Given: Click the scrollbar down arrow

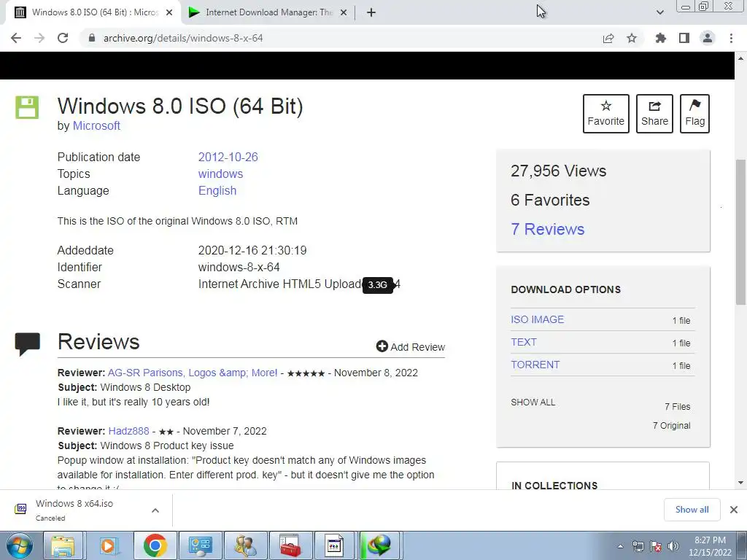Looking at the screenshot, I should pyautogui.click(x=740, y=483).
